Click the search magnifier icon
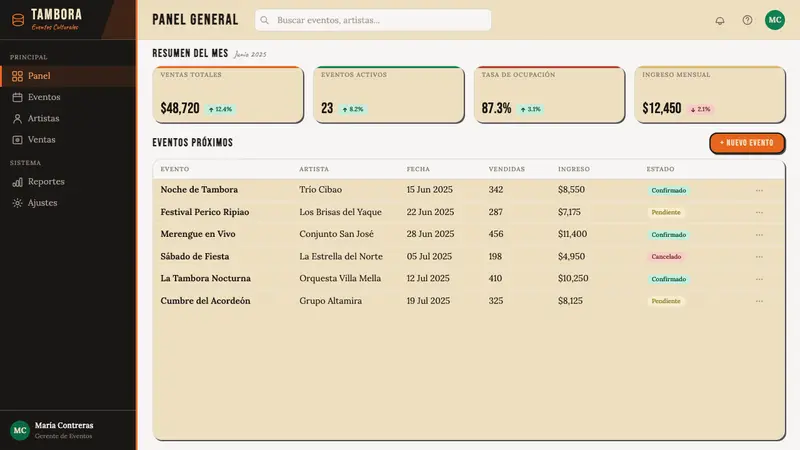800x450 pixels. coord(264,20)
